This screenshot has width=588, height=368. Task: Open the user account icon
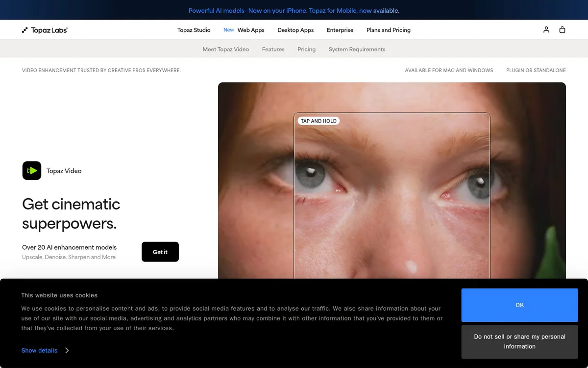point(546,30)
